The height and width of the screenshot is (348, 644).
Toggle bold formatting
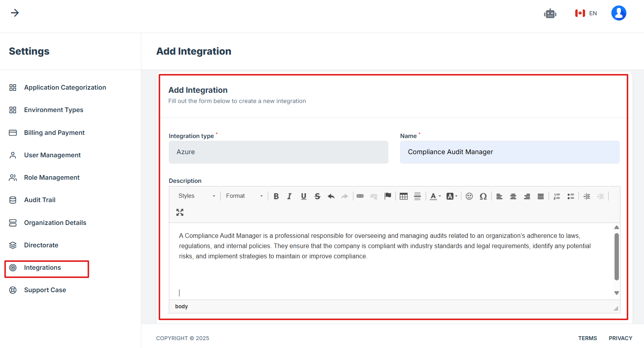pyautogui.click(x=276, y=196)
